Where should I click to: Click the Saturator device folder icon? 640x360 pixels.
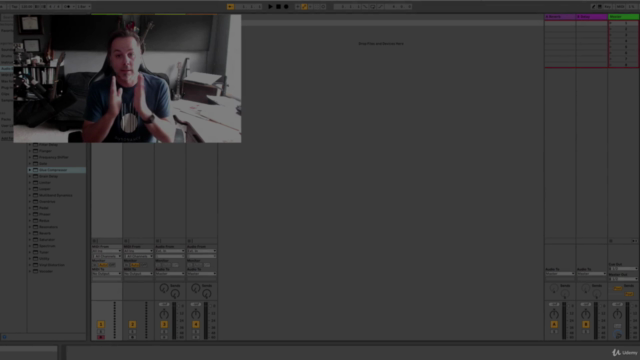pyautogui.click(x=36, y=240)
